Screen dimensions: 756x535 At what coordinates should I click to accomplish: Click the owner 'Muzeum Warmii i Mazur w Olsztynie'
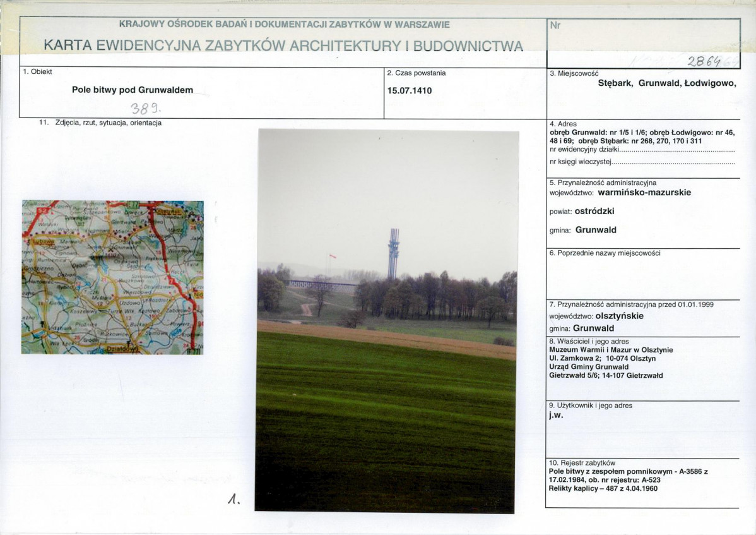click(x=611, y=350)
